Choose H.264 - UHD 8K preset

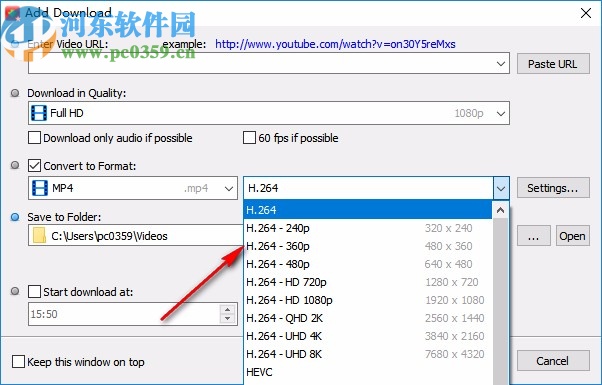click(x=368, y=354)
